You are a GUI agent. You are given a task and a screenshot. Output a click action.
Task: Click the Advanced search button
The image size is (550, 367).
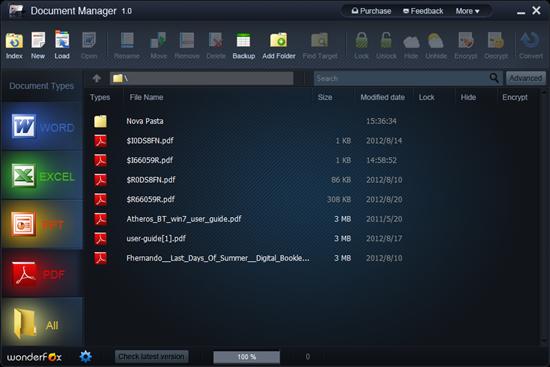525,78
